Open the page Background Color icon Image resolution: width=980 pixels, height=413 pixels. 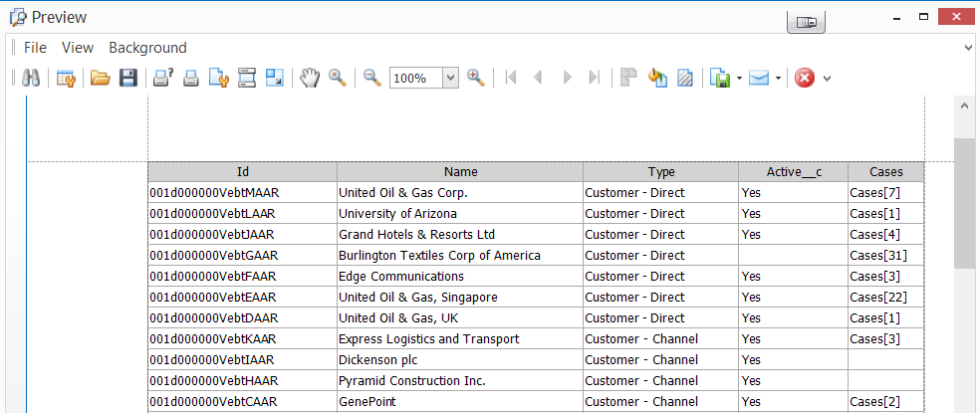click(x=657, y=78)
